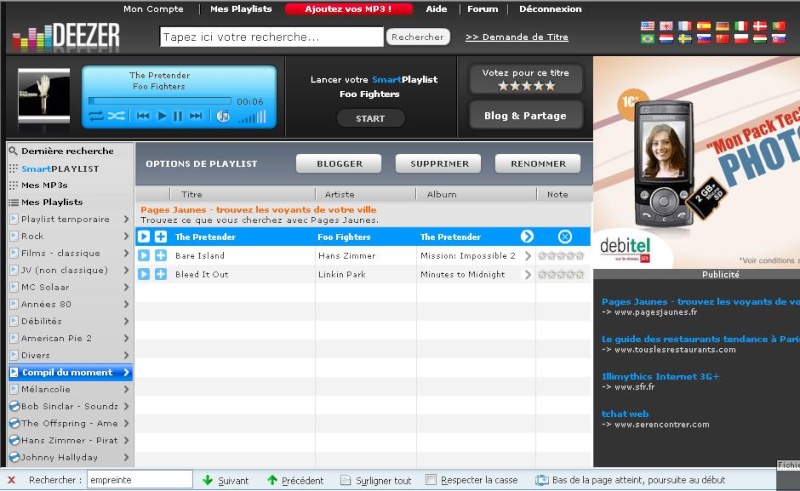The height and width of the screenshot is (491, 800).
Task: Select the Brazilian flag language
Action: [647, 39]
